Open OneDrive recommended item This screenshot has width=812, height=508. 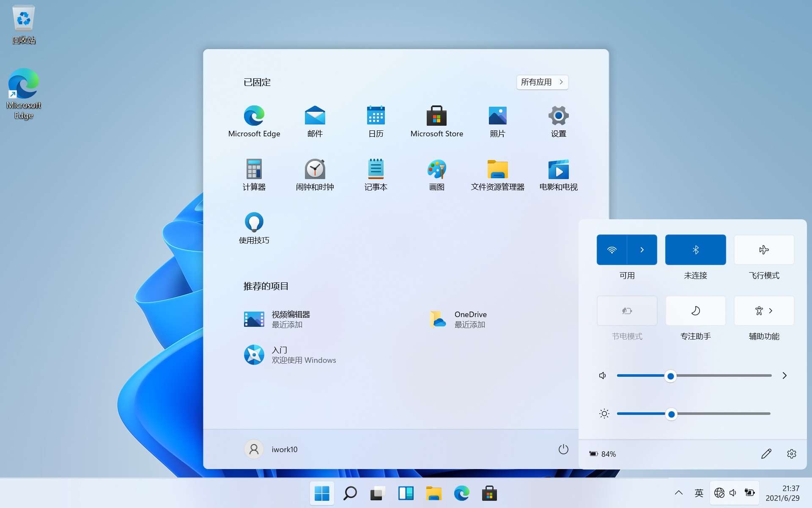[x=469, y=319]
